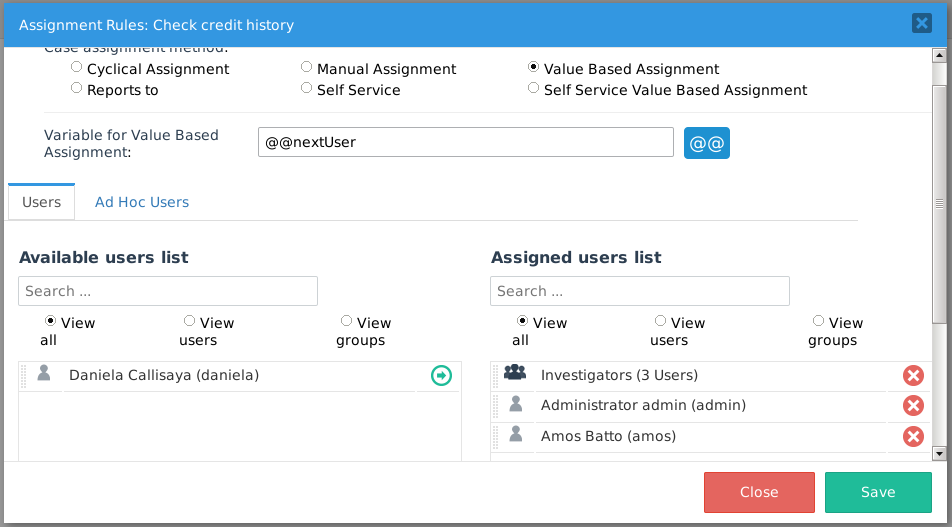Click Daniela Callisaya's user icon
The image size is (952, 527).
43,374
